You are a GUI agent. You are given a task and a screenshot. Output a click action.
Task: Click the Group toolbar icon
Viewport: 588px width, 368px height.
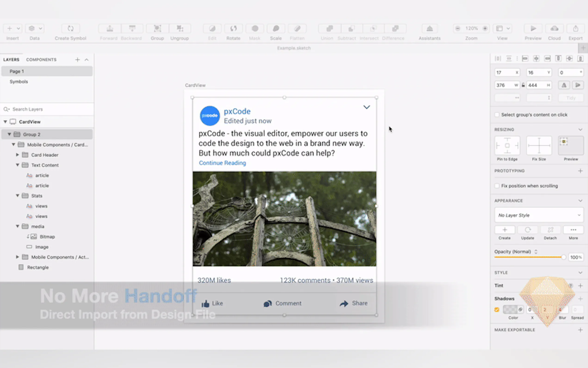[x=157, y=29]
